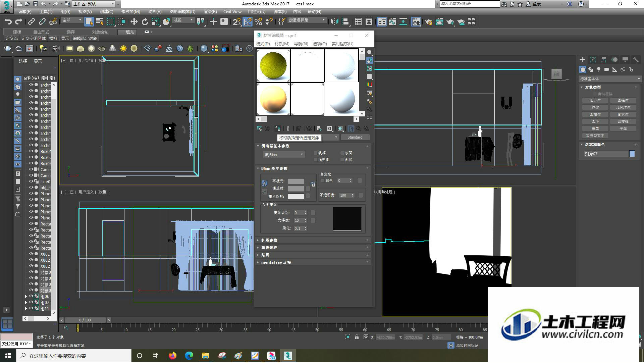Switch to the 自由形式 ribbon tab
This screenshot has width=644, height=363.
pos(41,32)
